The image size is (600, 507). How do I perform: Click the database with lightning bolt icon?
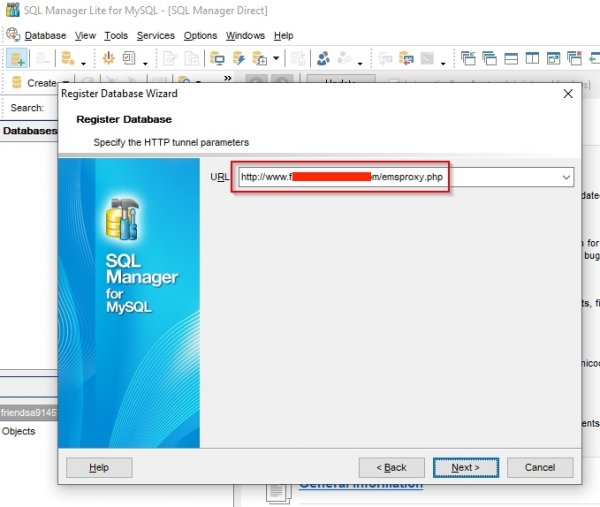tap(239, 59)
